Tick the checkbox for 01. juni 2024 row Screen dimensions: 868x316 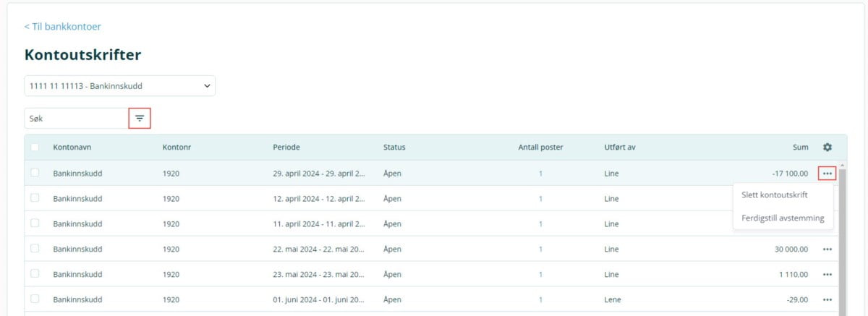(35, 299)
